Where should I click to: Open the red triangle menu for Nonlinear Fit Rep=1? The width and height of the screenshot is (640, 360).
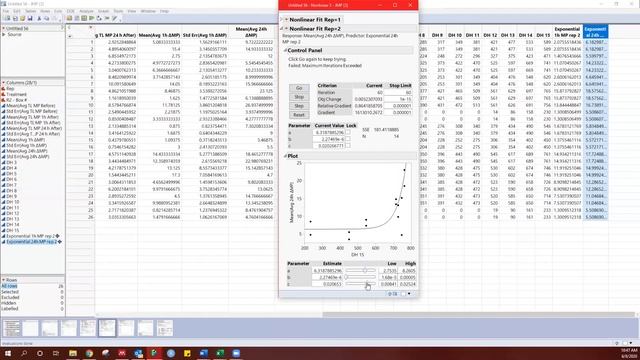(287, 19)
